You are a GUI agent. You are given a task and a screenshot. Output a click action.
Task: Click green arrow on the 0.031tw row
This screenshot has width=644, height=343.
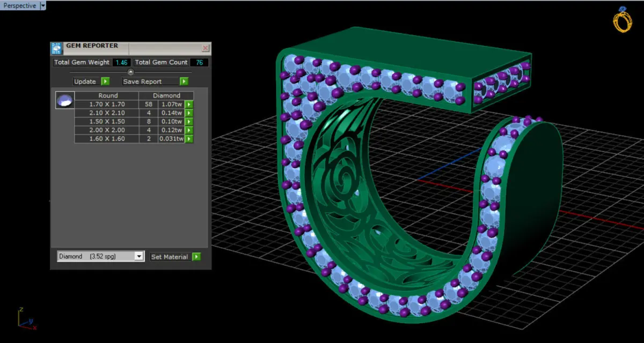tap(189, 139)
